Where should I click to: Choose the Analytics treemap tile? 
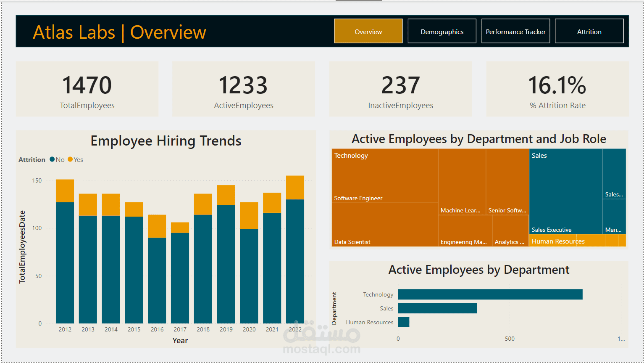[510, 231]
